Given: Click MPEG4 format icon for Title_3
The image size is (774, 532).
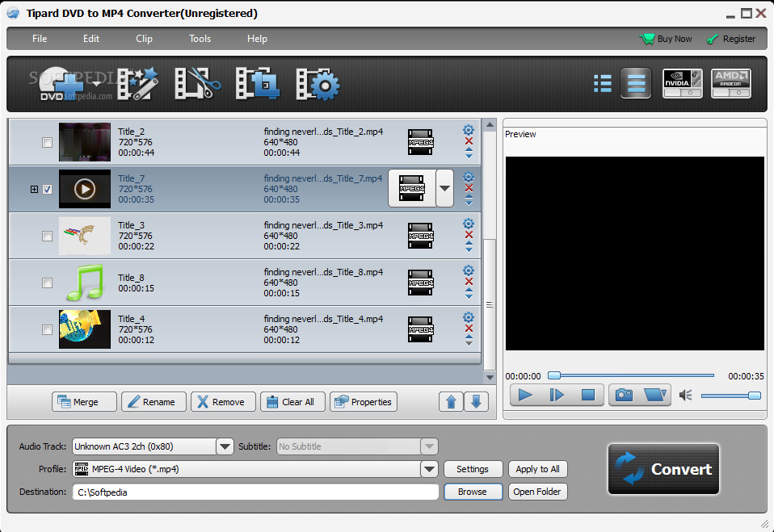Looking at the screenshot, I should (421, 236).
